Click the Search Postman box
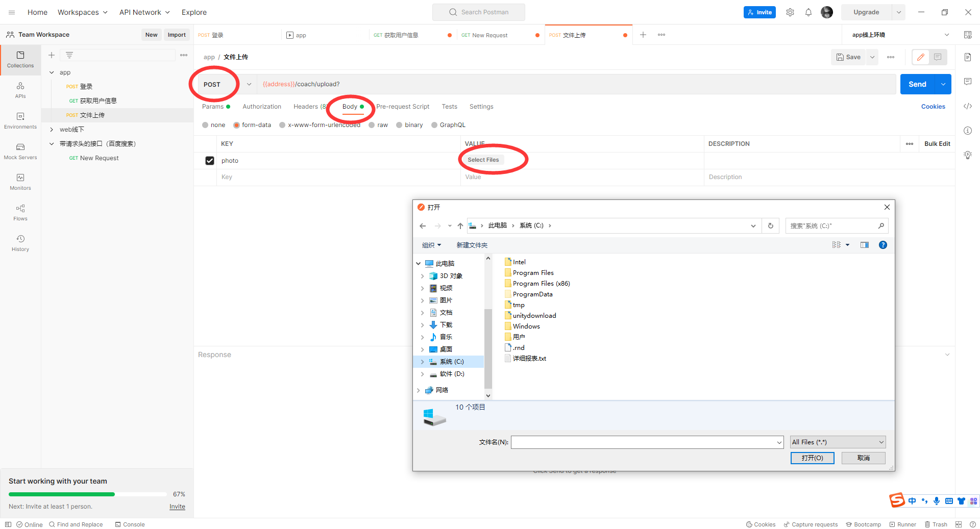This screenshot has height=529, width=980. (479, 12)
